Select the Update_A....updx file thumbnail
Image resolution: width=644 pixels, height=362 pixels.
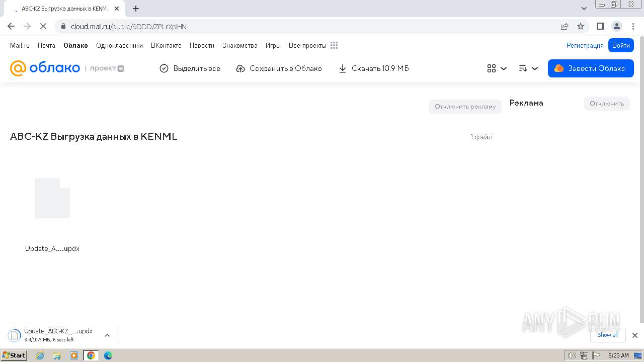click(52, 198)
